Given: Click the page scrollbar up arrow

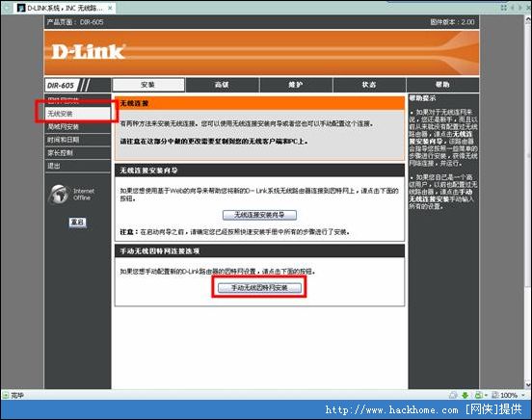Looking at the screenshot, I should tap(528, 19).
